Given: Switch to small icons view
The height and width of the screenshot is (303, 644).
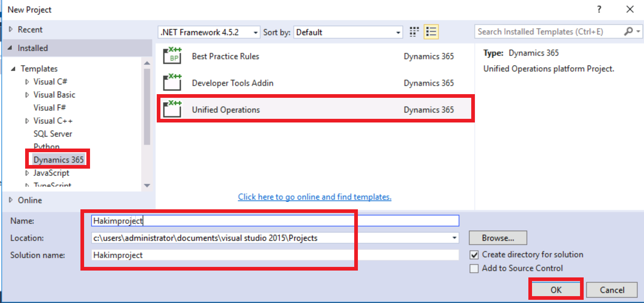Looking at the screenshot, I should tap(414, 32).
